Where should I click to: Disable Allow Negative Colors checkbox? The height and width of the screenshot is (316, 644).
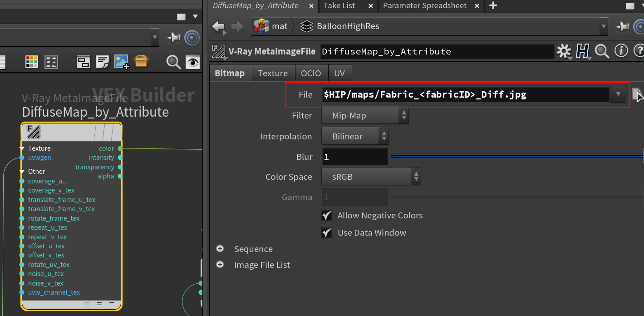[x=326, y=215]
